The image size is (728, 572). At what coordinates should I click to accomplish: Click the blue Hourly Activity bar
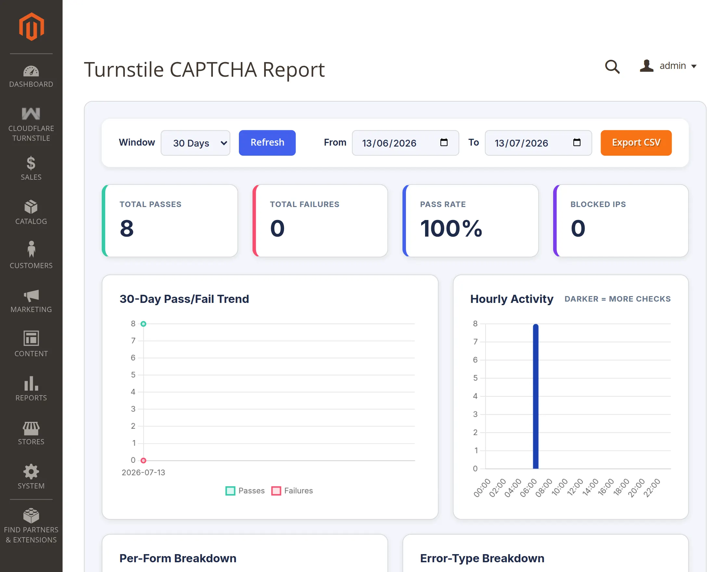[536, 396]
